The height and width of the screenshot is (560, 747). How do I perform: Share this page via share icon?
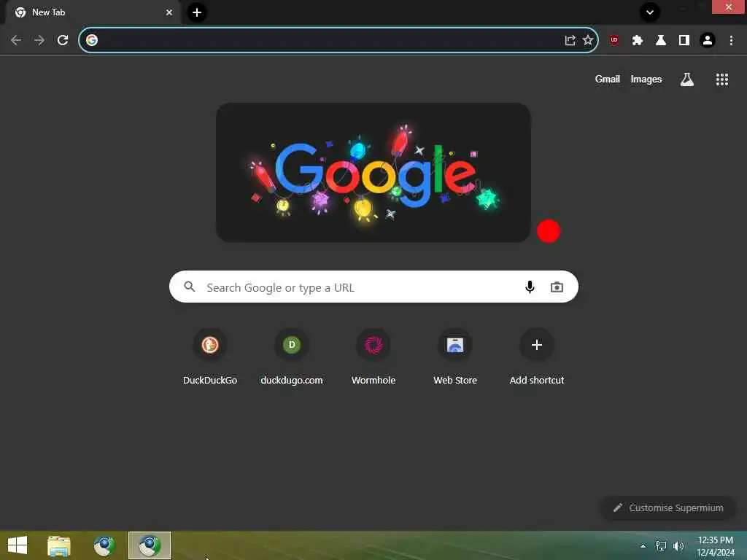click(x=570, y=40)
